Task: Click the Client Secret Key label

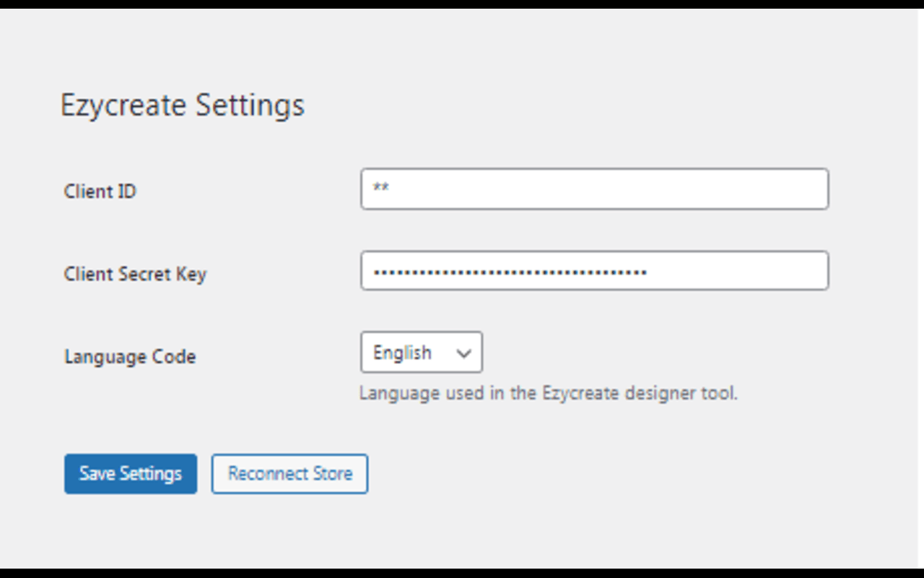Action: click(x=135, y=274)
